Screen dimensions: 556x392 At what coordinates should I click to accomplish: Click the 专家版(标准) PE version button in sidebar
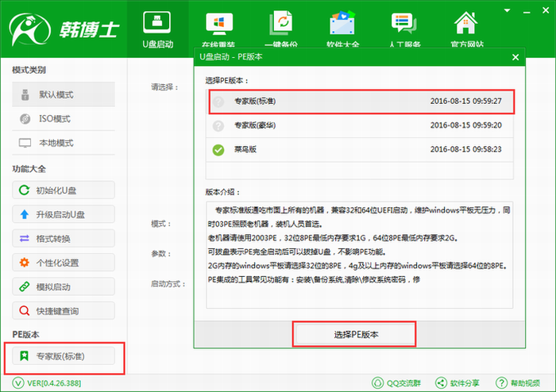tap(64, 357)
